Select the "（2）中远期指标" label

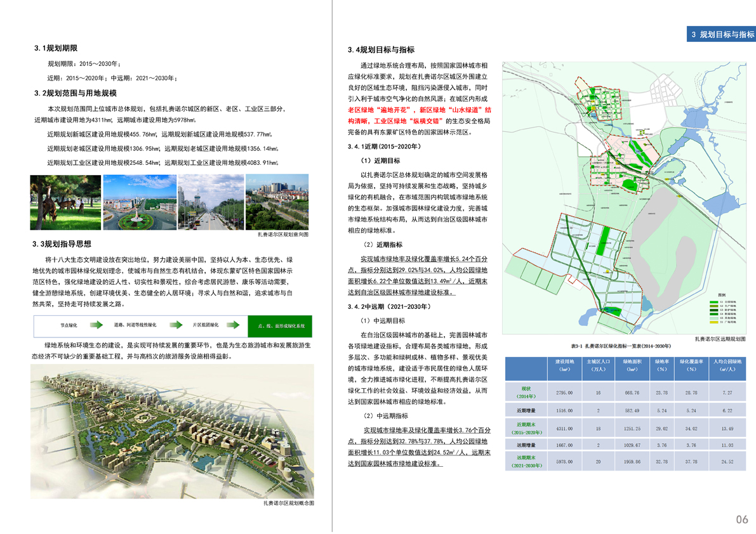click(x=385, y=415)
